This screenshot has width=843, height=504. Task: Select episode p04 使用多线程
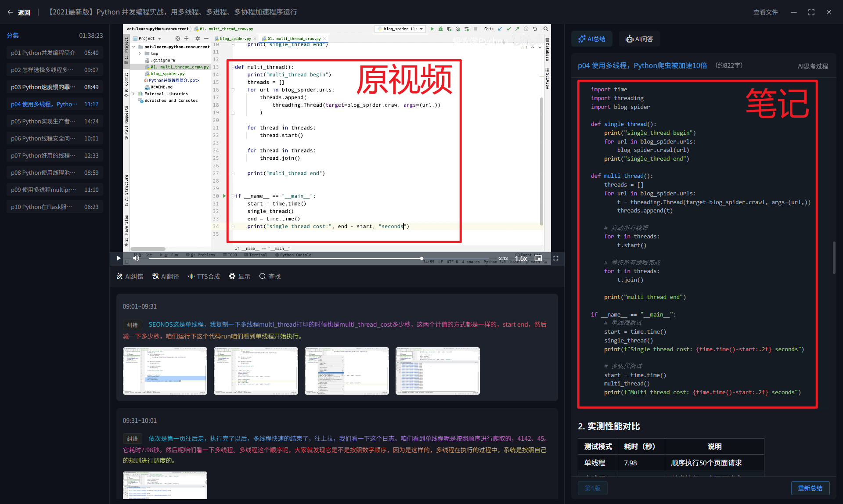pos(55,104)
